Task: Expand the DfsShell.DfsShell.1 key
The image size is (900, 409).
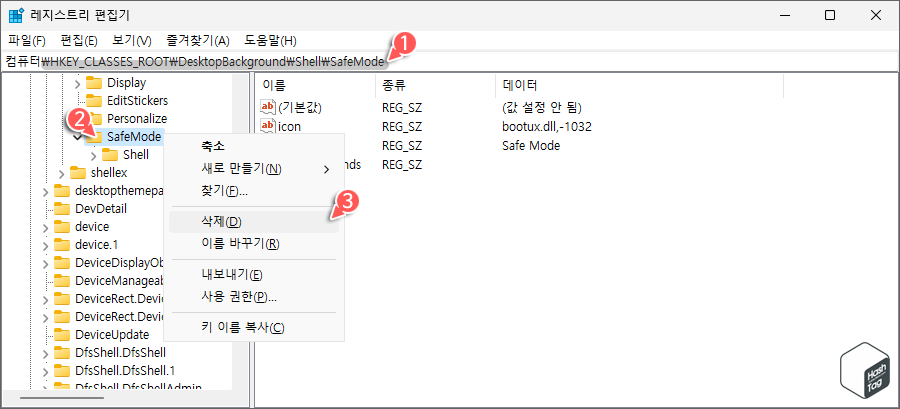Action: (46, 371)
